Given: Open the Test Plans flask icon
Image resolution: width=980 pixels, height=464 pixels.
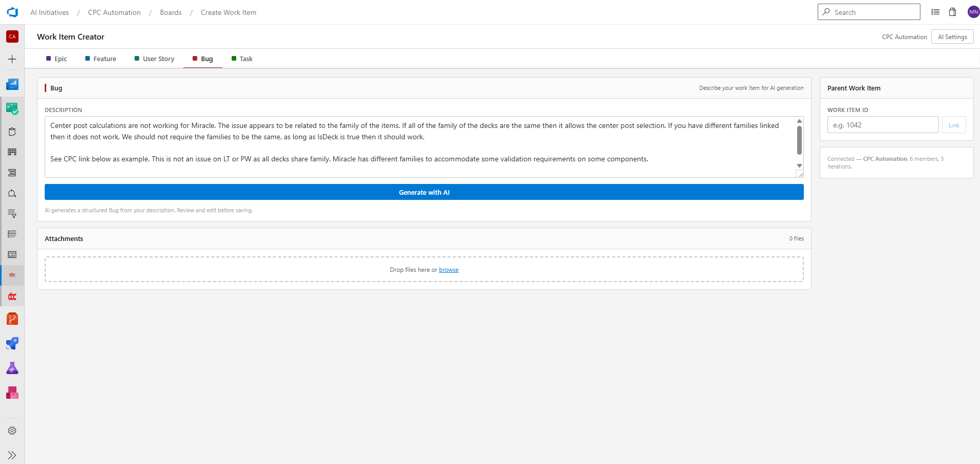Looking at the screenshot, I should point(12,368).
